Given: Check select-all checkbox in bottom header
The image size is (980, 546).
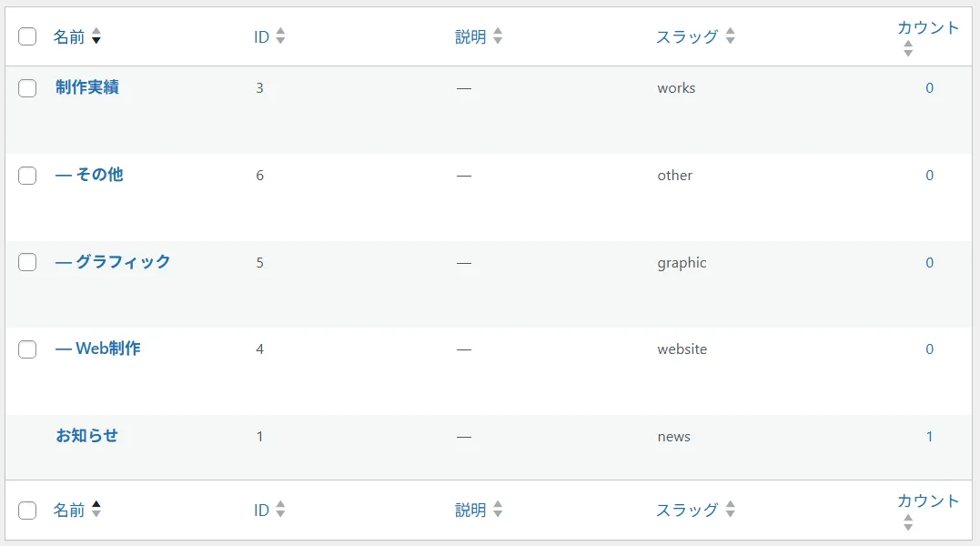Looking at the screenshot, I should point(26,510).
